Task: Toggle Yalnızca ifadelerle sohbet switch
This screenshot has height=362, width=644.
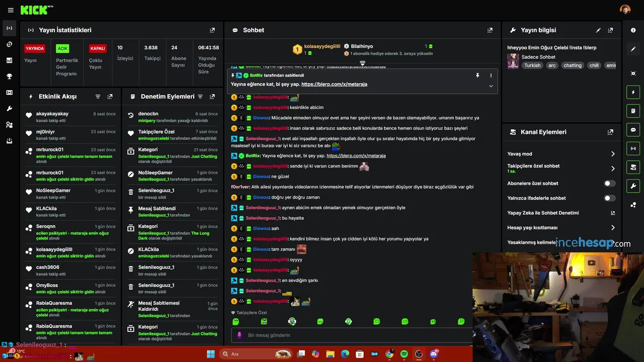Action: [x=610, y=198]
